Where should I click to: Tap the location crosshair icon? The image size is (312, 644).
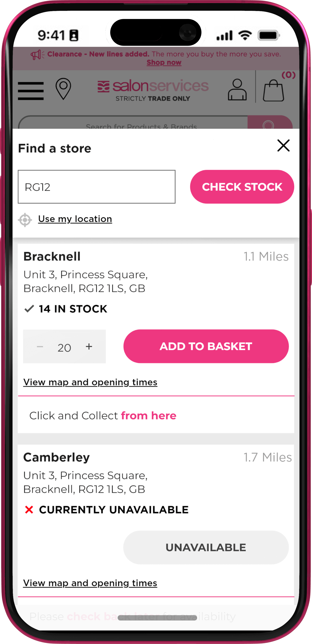click(x=25, y=220)
